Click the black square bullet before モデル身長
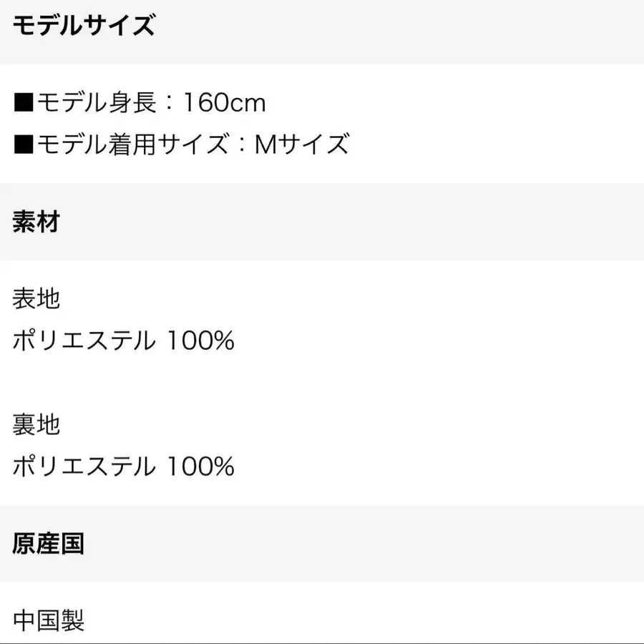 click(x=24, y=102)
